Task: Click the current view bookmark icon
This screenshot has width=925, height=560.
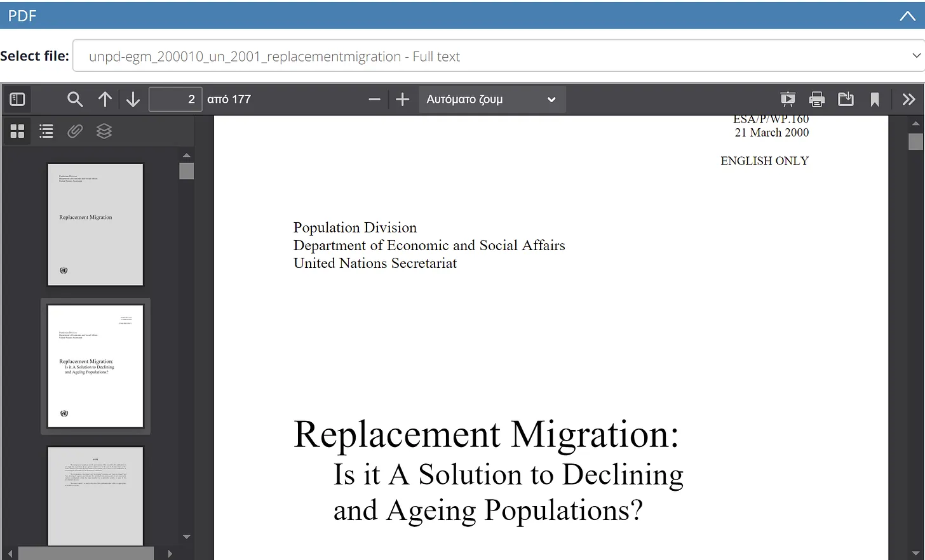Action: [x=875, y=100]
